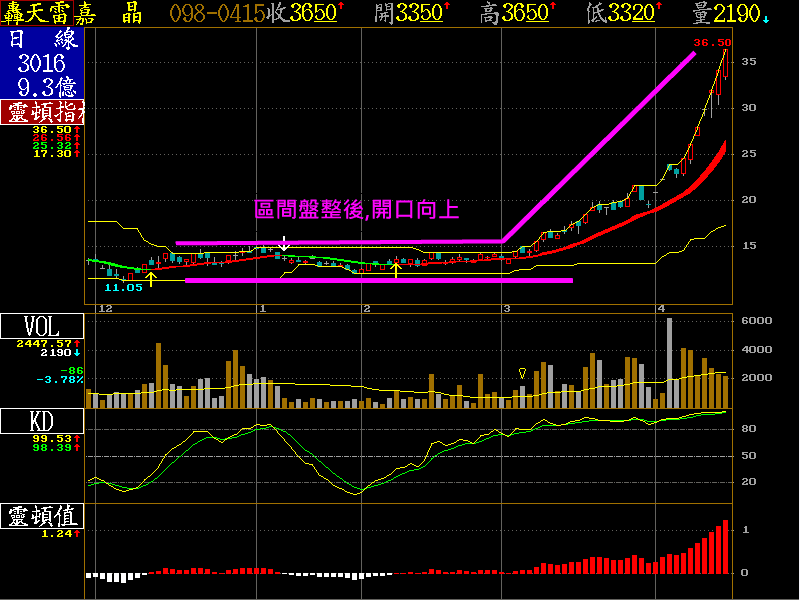
Task: Select the 日線 period label
Action: 42,41
